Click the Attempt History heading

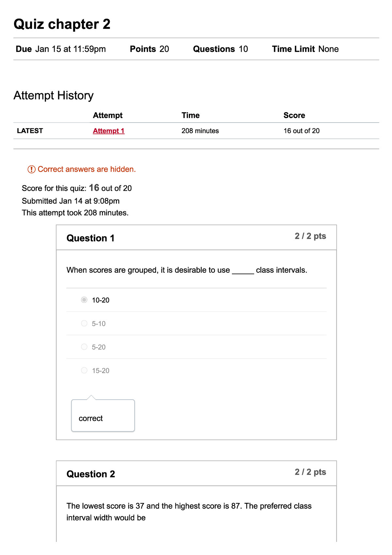point(54,95)
